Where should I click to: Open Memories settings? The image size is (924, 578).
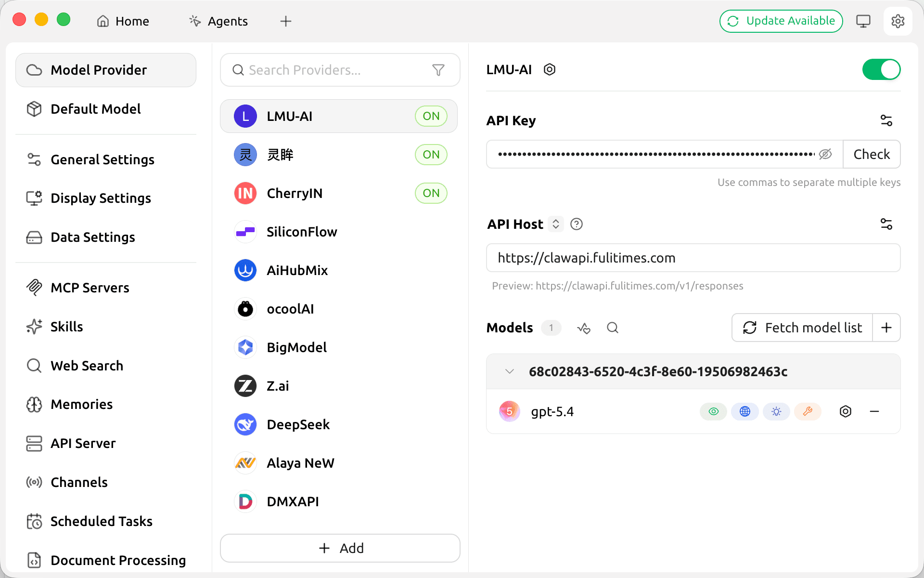[106, 404]
